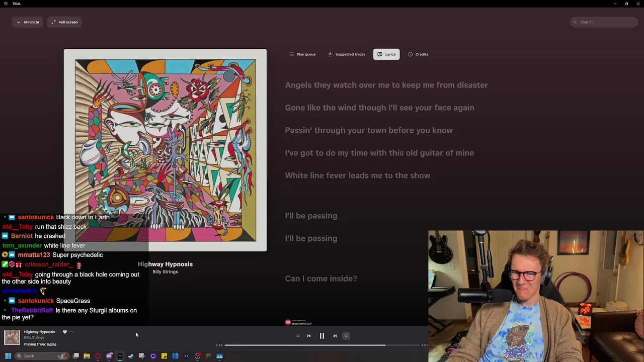The height and width of the screenshot is (362, 644).
Task: Jump to lyric 'Angels they watch over me'
Action: [x=386, y=85]
